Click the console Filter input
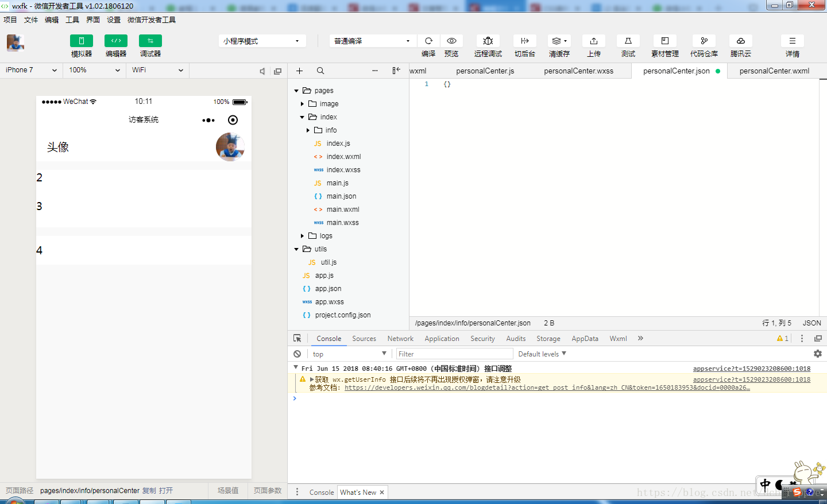827x504 pixels. point(454,354)
